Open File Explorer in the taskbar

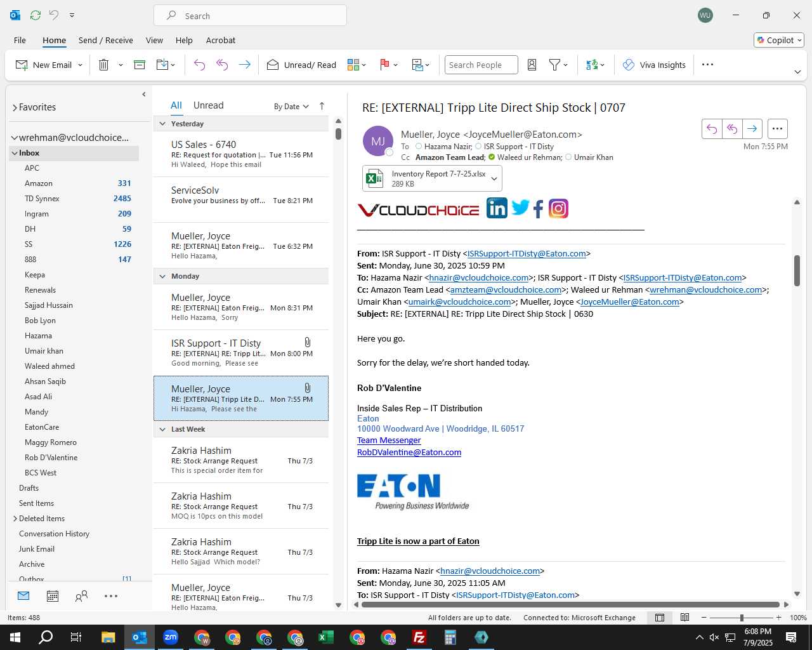108,637
